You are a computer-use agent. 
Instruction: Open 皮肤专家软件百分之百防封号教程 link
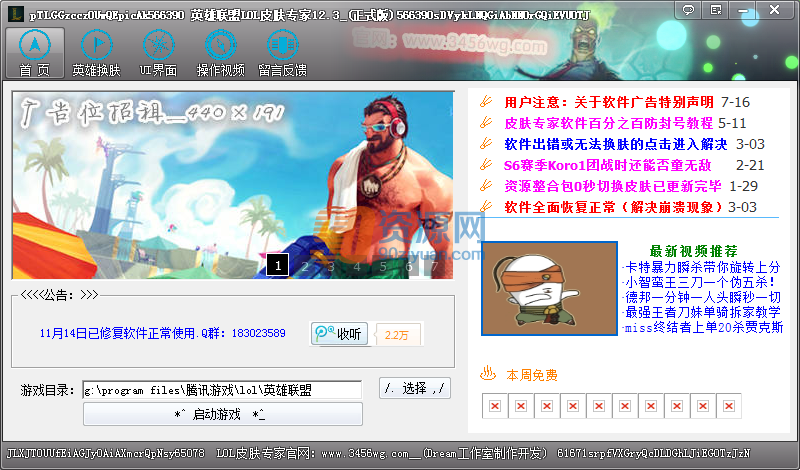coord(608,123)
